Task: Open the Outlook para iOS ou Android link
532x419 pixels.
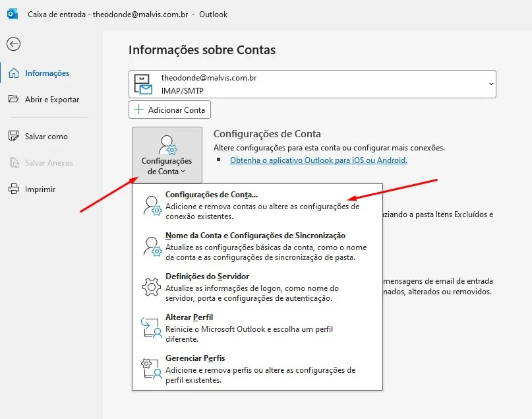Action: [x=318, y=160]
